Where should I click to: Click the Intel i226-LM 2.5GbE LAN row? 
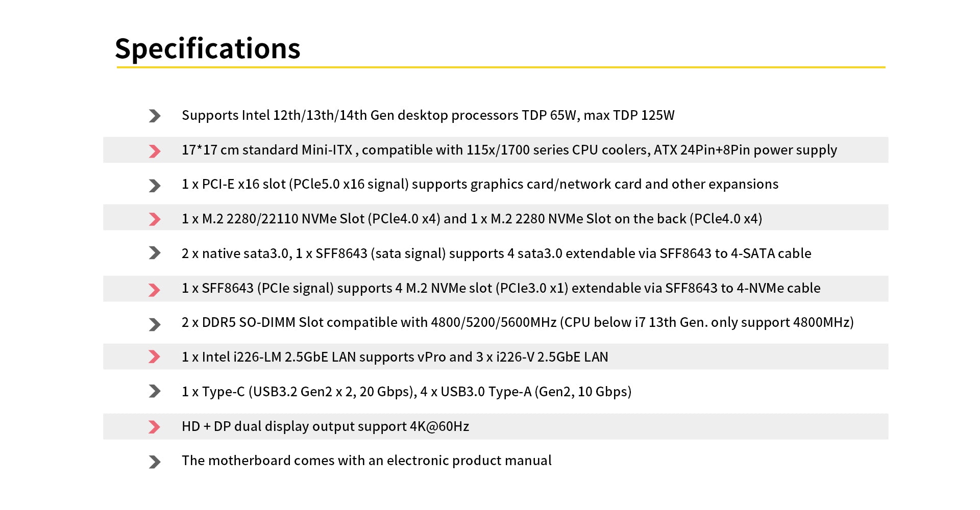pos(395,357)
